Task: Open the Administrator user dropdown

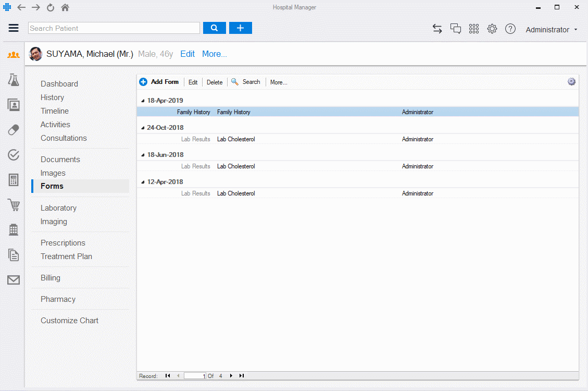Action: coord(551,30)
